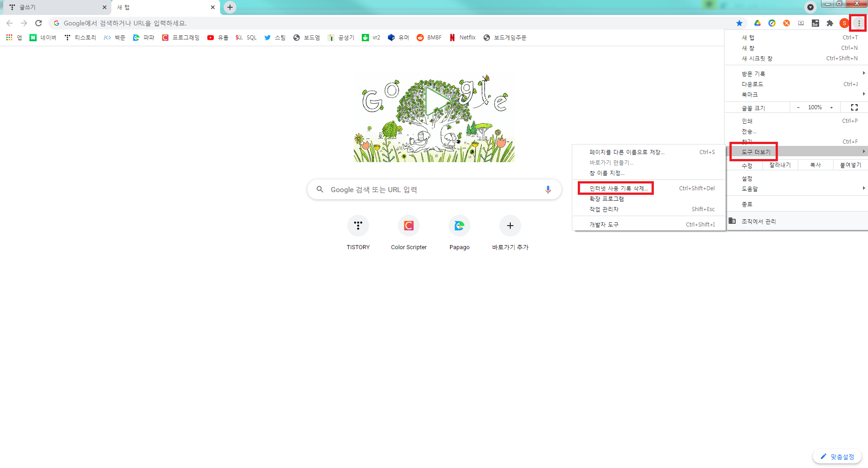Select 전송... menu item
This screenshot has width=868, height=468.
click(x=797, y=131)
